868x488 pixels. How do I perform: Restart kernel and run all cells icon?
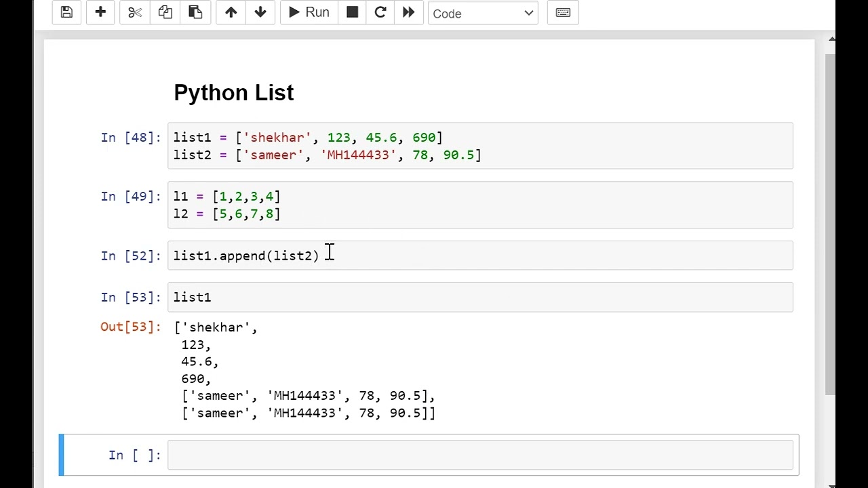(x=408, y=12)
